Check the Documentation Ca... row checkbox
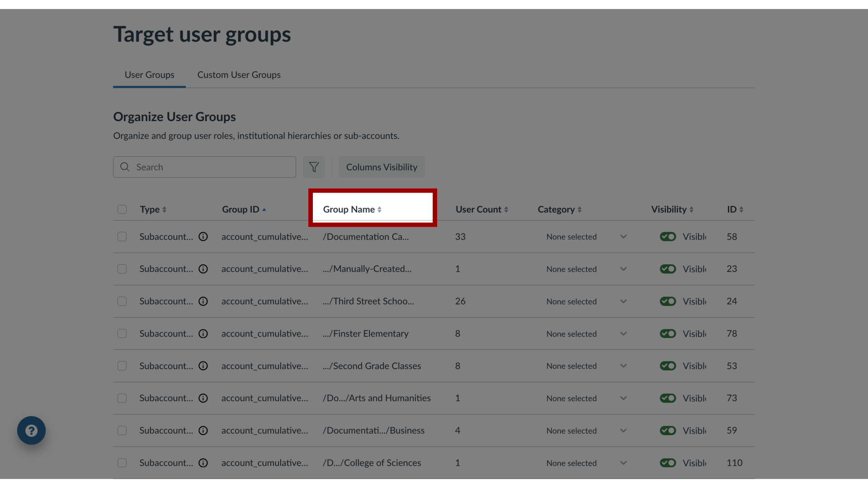Screen dimensions: 868x488 (x=122, y=237)
